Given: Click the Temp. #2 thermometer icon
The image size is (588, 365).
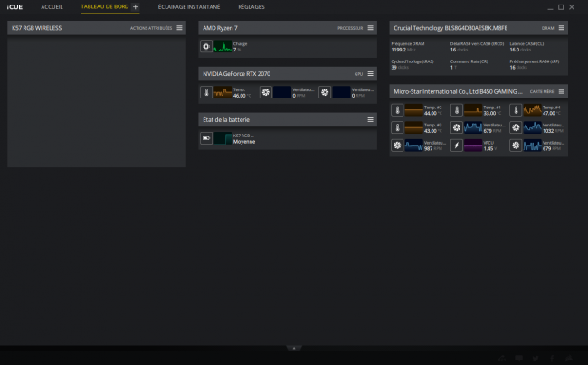Looking at the screenshot, I should 397,110.
